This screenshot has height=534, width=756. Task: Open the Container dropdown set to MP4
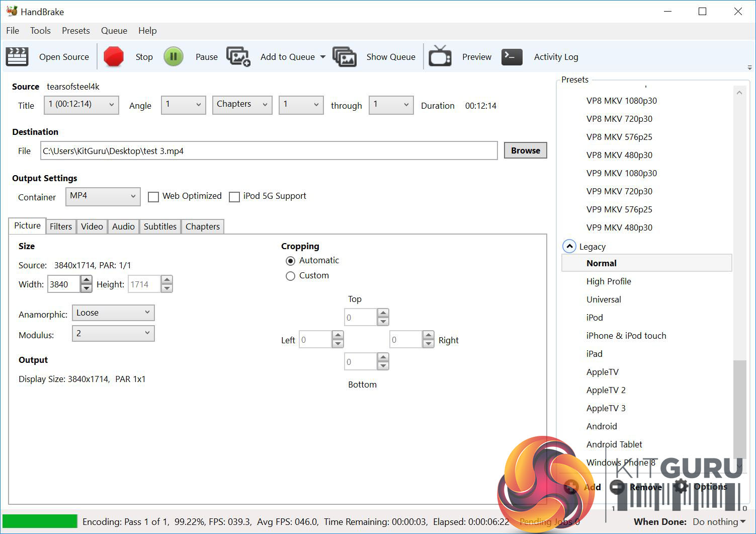click(x=103, y=196)
